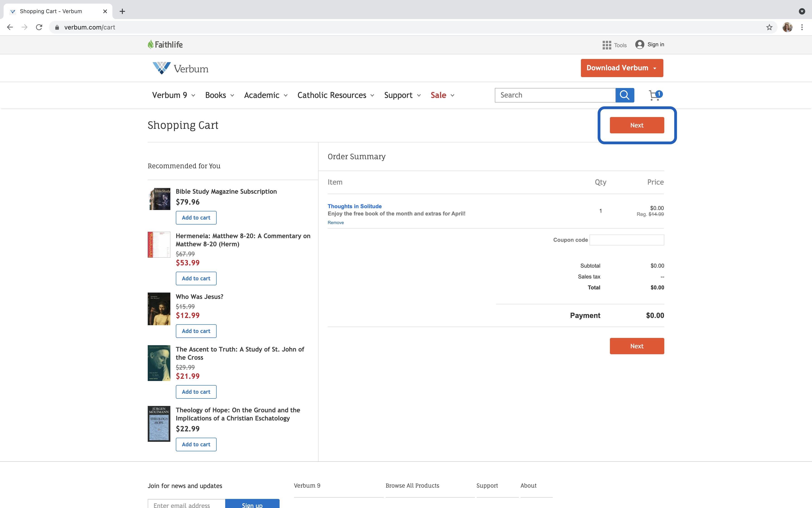
Task: Open Hermeneia Matthew 8-20 cover thumbnail
Action: 159,245
